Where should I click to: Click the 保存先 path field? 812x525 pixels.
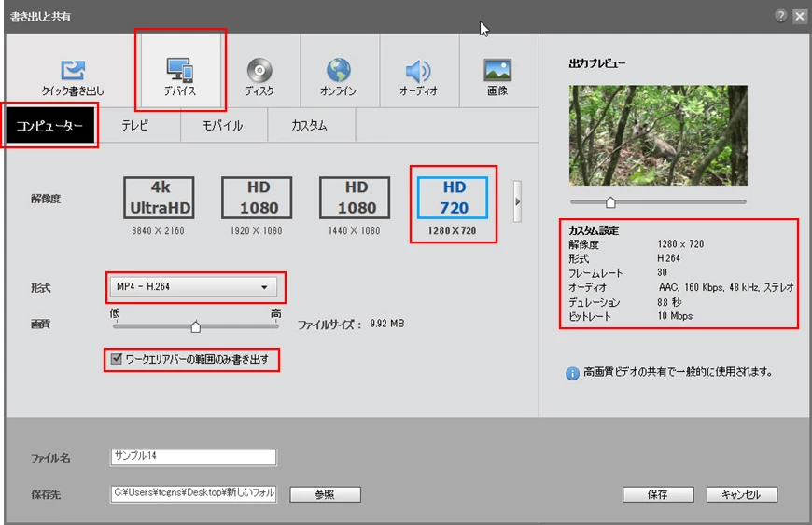[194, 494]
